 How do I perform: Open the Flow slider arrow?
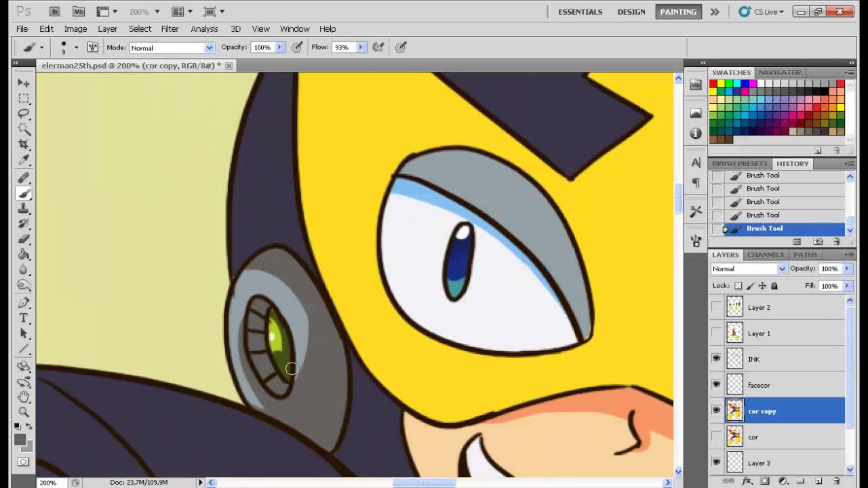(361, 47)
